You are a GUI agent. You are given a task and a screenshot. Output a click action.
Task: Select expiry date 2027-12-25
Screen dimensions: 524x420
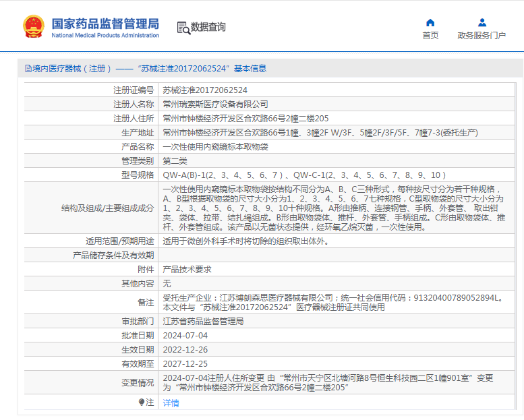click(185, 363)
